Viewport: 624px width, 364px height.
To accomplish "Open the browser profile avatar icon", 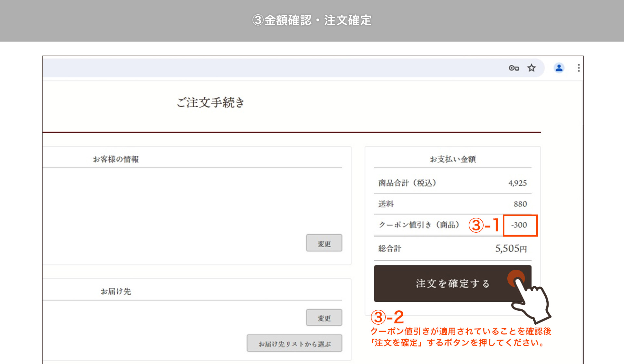I will pyautogui.click(x=559, y=68).
